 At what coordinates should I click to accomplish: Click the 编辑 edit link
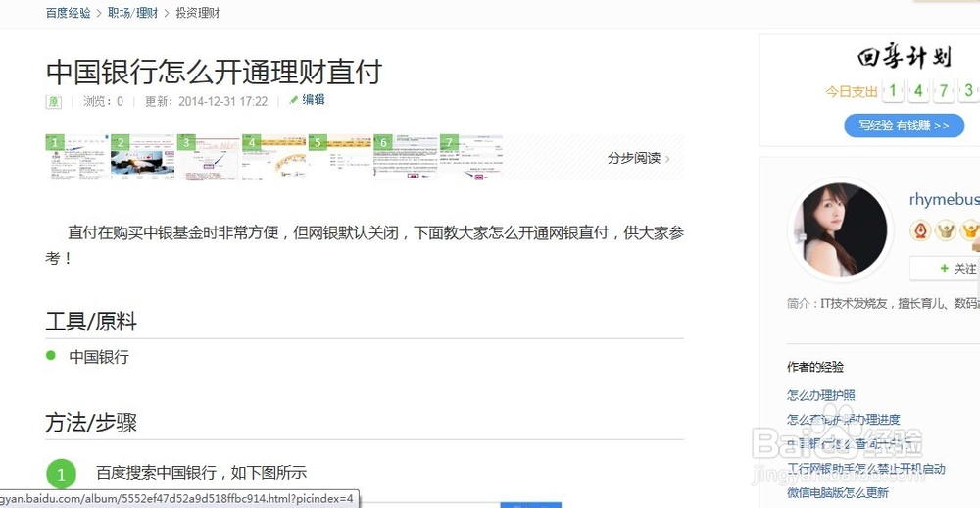[314, 99]
